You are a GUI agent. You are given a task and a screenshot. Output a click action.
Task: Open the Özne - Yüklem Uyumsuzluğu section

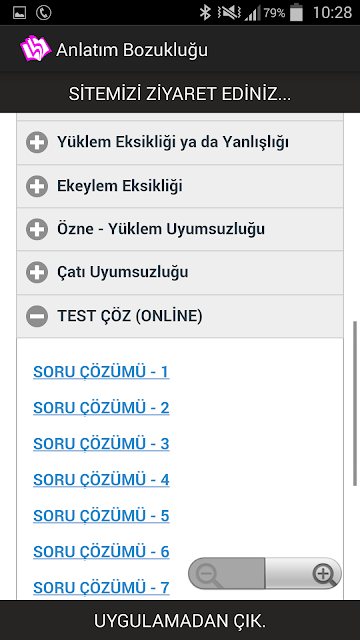tap(180, 229)
